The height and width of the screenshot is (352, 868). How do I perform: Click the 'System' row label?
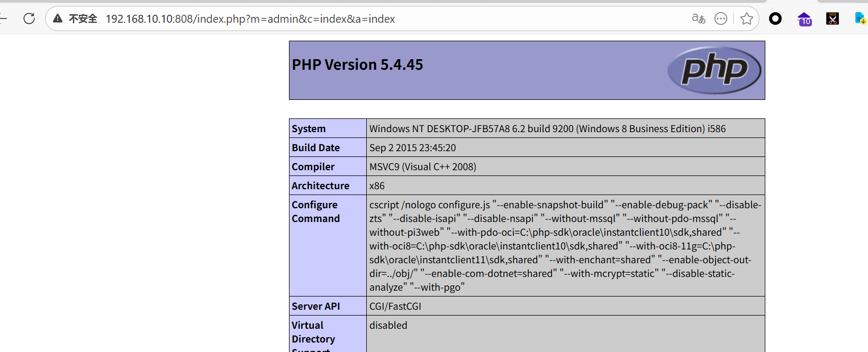coord(309,128)
